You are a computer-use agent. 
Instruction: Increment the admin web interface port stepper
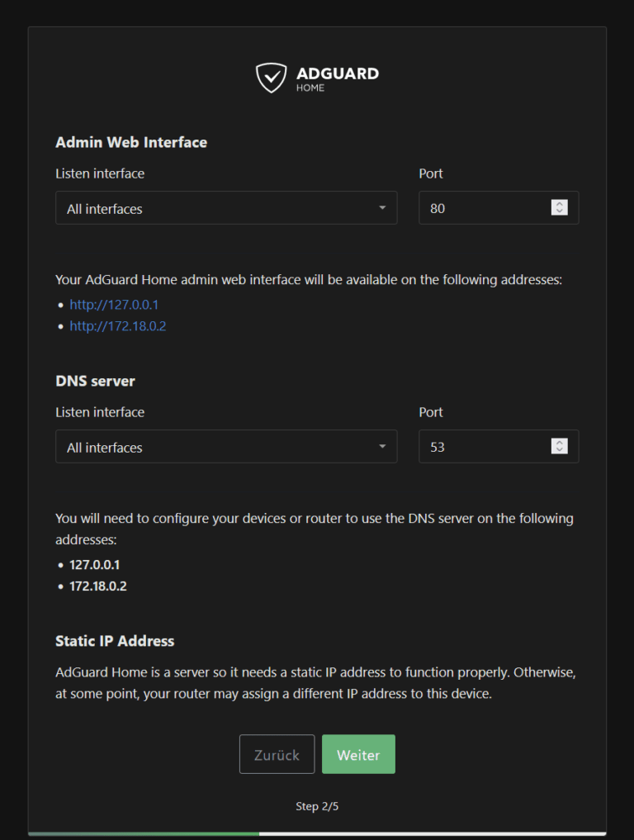(x=559, y=203)
